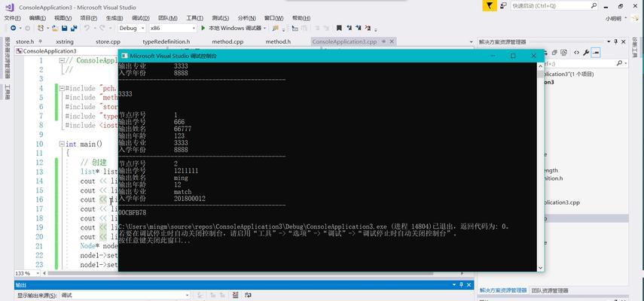Toggle word wrap icon in Output panel
This screenshot has width=644, height=301.
point(248,295)
